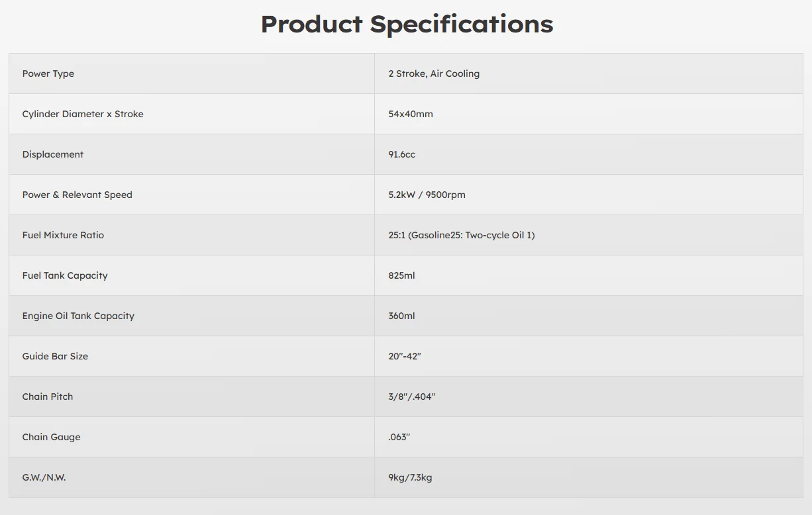The height and width of the screenshot is (515, 812).
Task: Click the 9kg/7.3kg weight value
Action: 411,477
